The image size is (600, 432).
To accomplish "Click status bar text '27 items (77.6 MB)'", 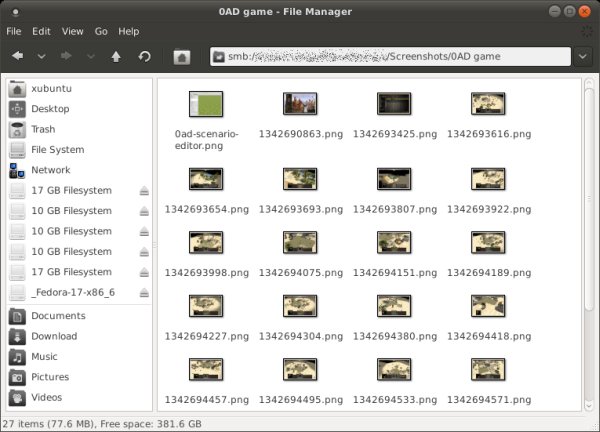I will click(x=49, y=424).
